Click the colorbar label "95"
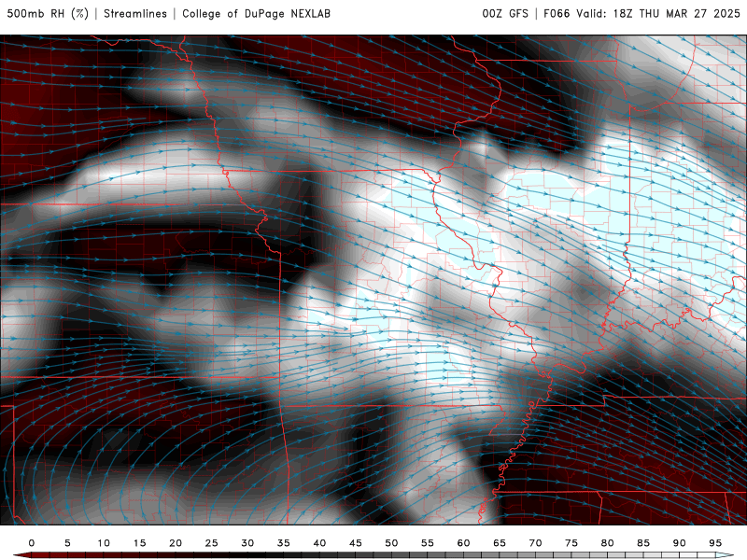This screenshot has height=560, width=747. coord(715,543)
